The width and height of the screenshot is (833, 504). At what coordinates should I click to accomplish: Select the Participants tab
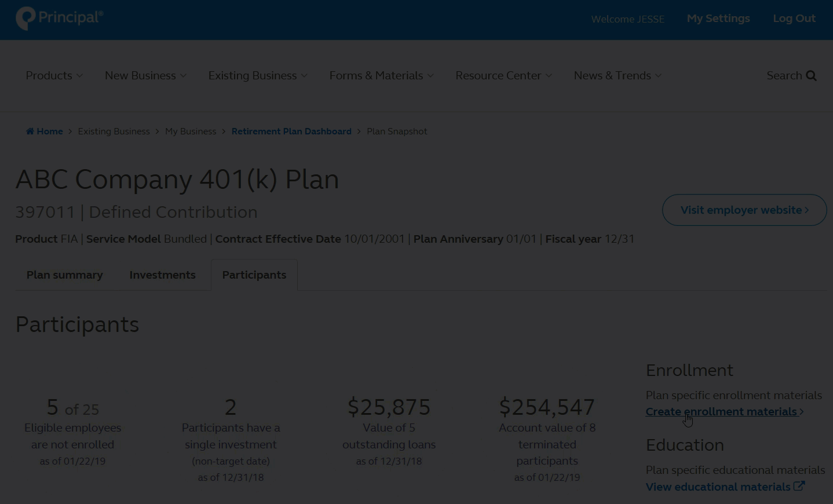pyautogui.click(x=254, y=275)
